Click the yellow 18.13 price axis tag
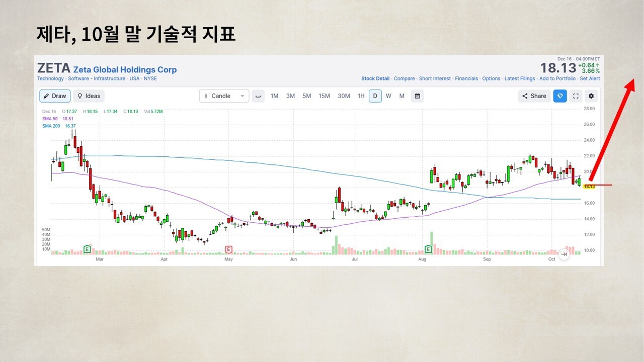This screenshot has height=362, width=644. [x=589, y=187]
